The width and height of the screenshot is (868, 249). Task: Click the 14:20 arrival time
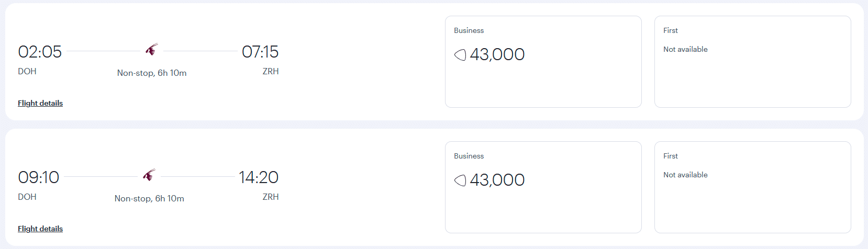[x=259, y=177]
